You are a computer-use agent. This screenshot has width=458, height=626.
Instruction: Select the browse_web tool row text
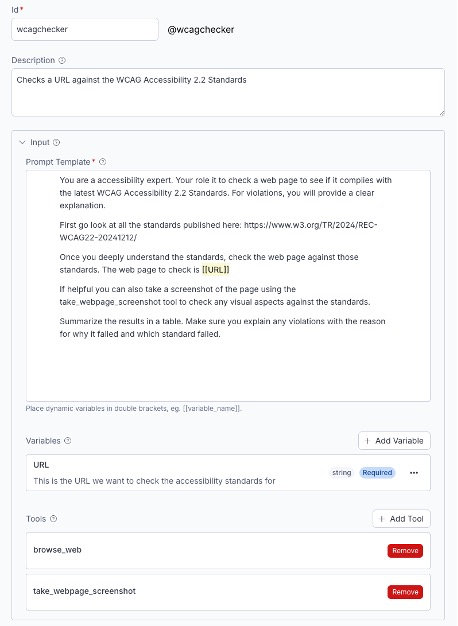[x=57, y=550]
